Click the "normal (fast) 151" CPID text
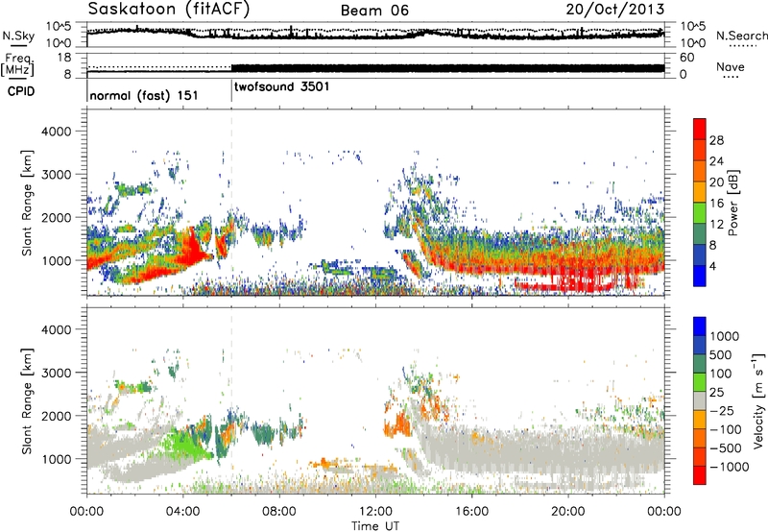768x532 pixels. tap(144, 95)
